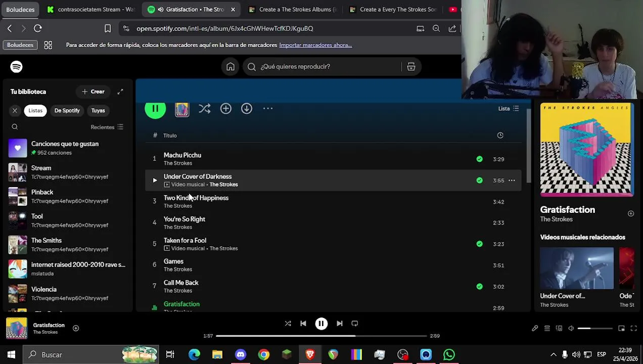The width and height of the screenshot is (643, 364).
Task: Toggle repeat in the player bar
Action: click(354, 324)
